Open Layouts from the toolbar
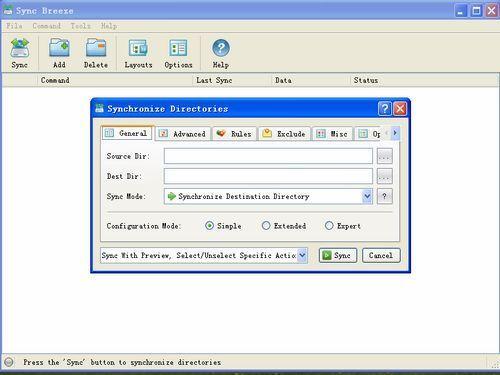 pyautogui.click(x=138, y=53)
